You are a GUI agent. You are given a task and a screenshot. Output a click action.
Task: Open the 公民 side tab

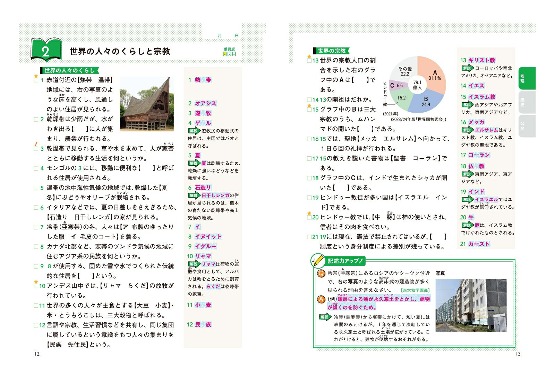click(x=527, y=126)
